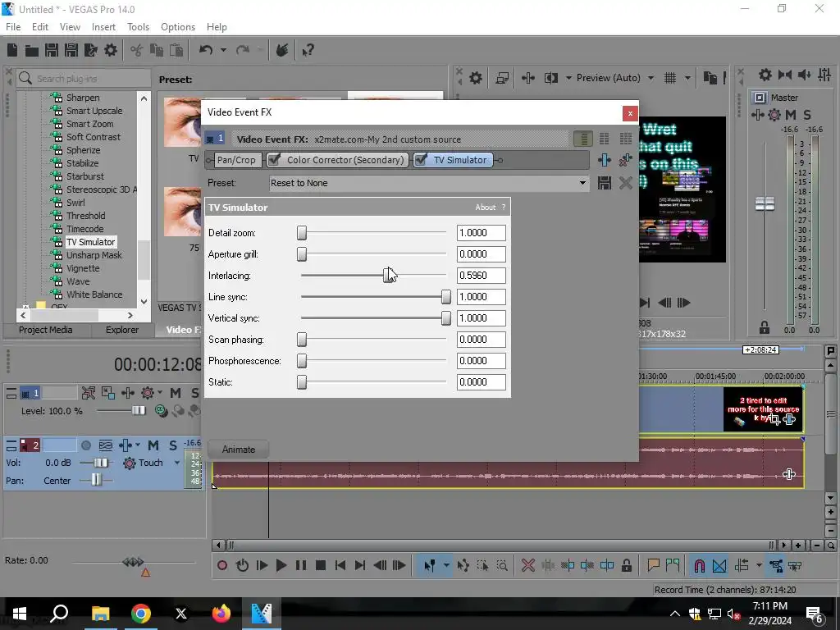Click the Split Screen View icon in preview
Image resolution: width=840 pixels, height=630 pixels.
550,78
